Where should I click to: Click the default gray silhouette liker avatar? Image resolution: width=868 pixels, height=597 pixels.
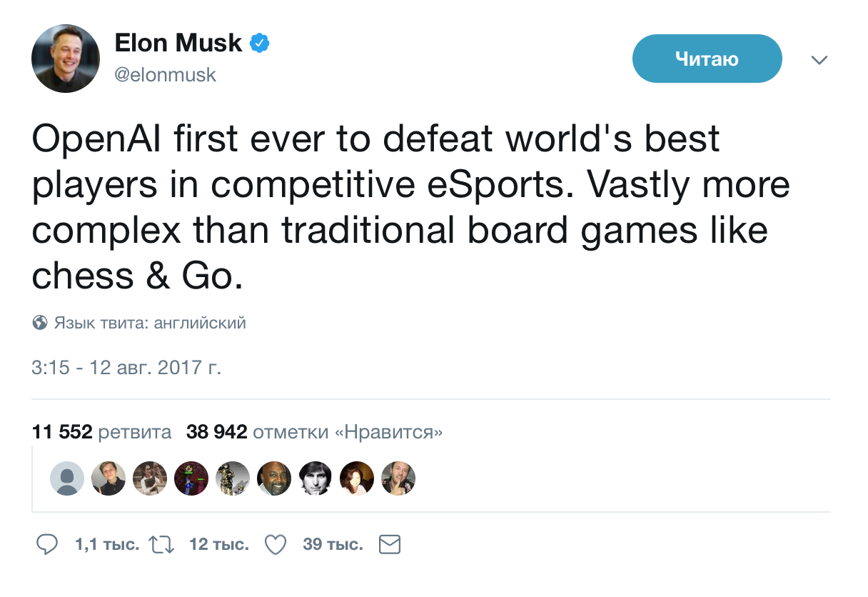tap(67, 478)
